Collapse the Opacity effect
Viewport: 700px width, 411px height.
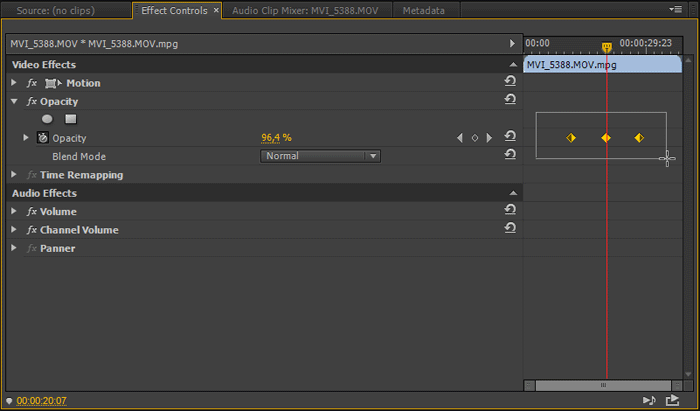tap(14, 101)
